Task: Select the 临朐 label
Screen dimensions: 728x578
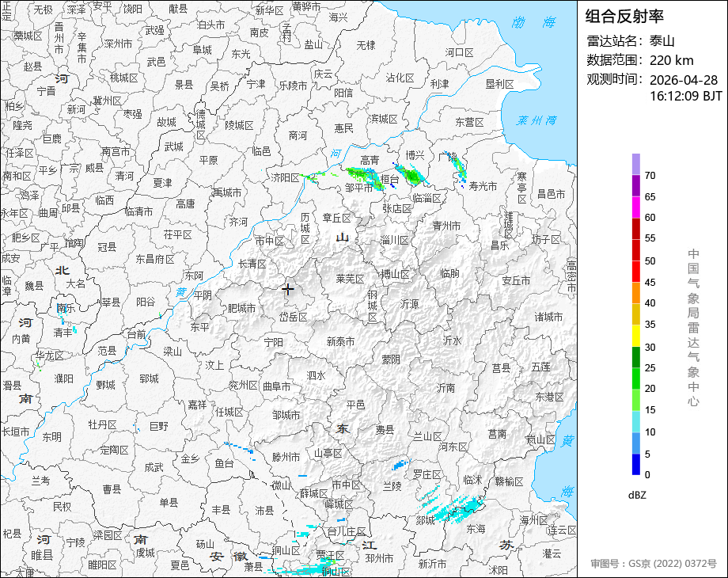Action: pyautogui.click(x=449, y=273)
